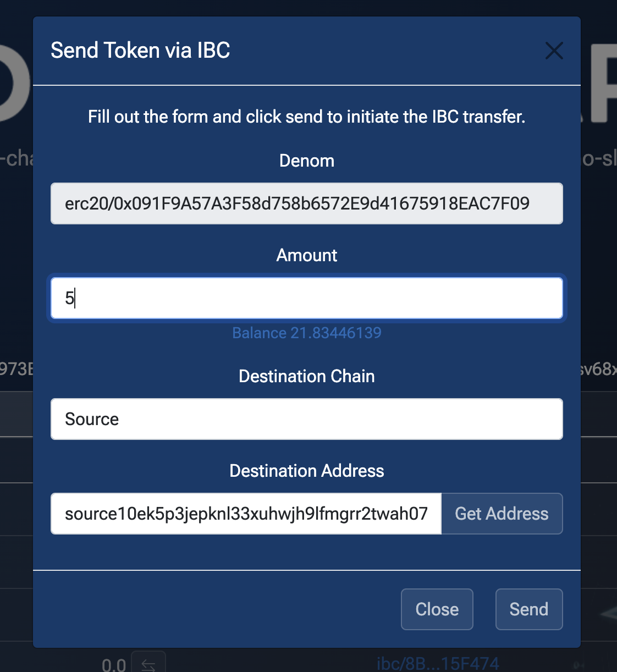The height and width of the screenshot is (672, 617).
Task: Click the Amount label
Action: 307,255
